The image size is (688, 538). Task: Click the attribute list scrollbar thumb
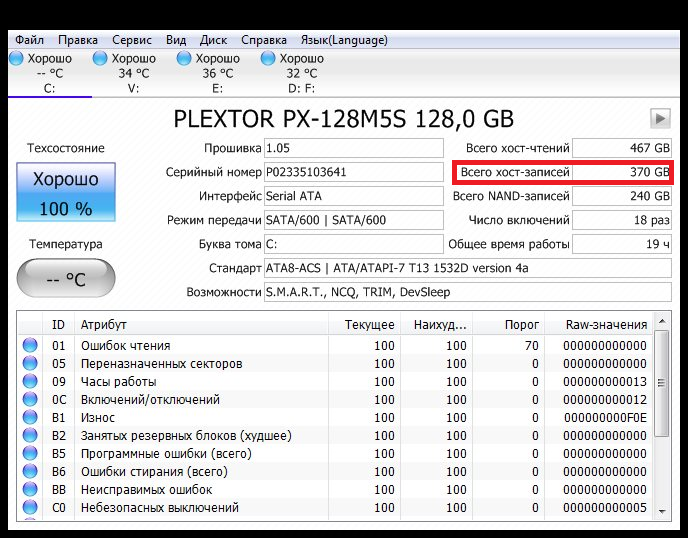click(662, 384)
